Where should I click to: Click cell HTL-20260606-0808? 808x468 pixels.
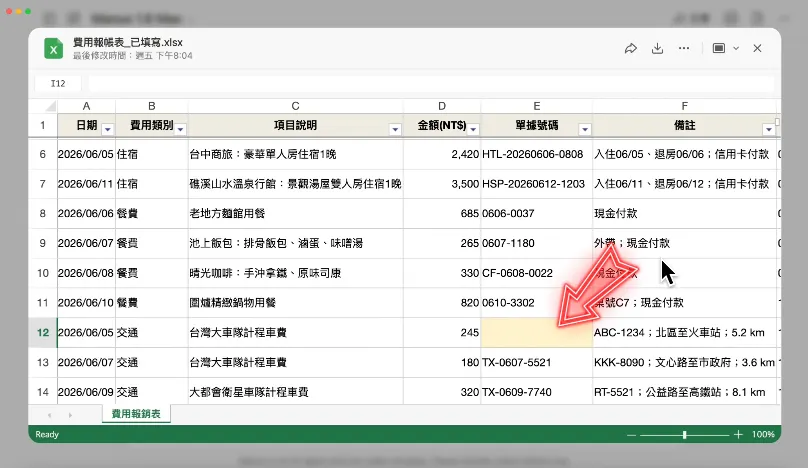(x=536, y=154)
